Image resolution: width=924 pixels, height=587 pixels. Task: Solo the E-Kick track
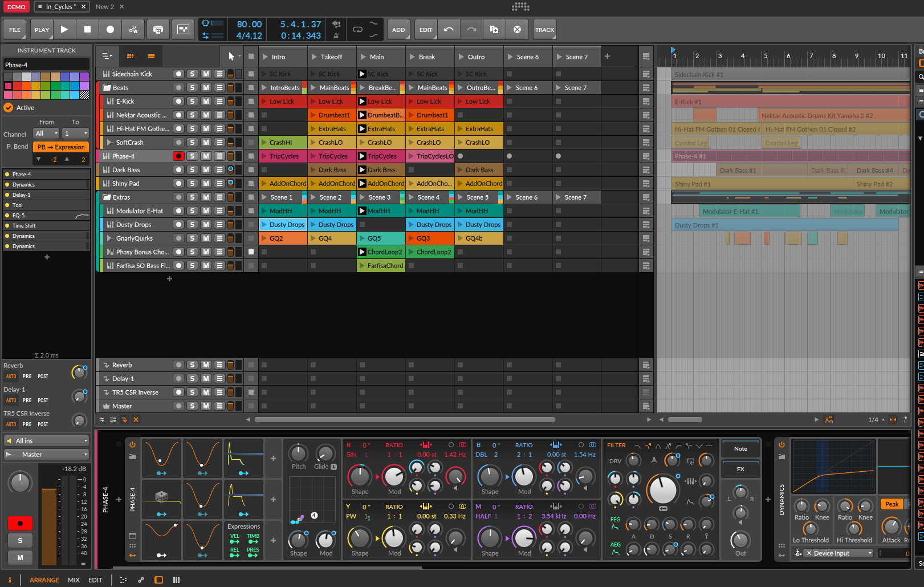(x=193, y=102)
